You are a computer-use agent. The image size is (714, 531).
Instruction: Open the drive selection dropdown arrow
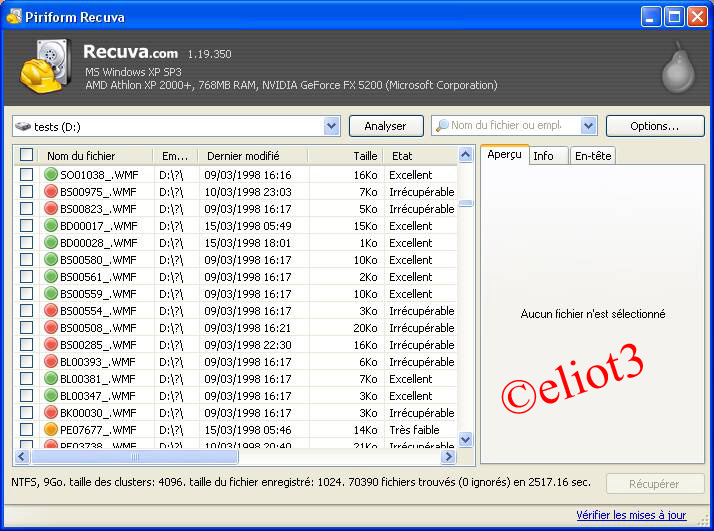(332, 126)
